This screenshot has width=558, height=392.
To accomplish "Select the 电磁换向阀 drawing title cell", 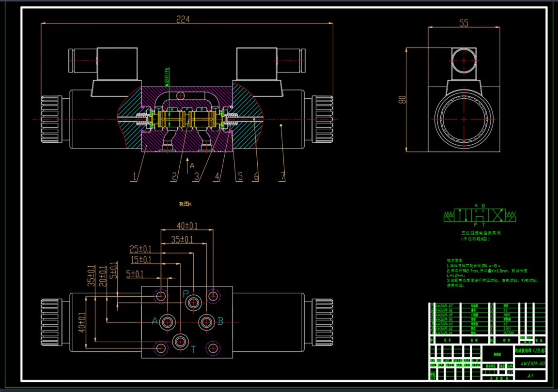I will point(530,350).
